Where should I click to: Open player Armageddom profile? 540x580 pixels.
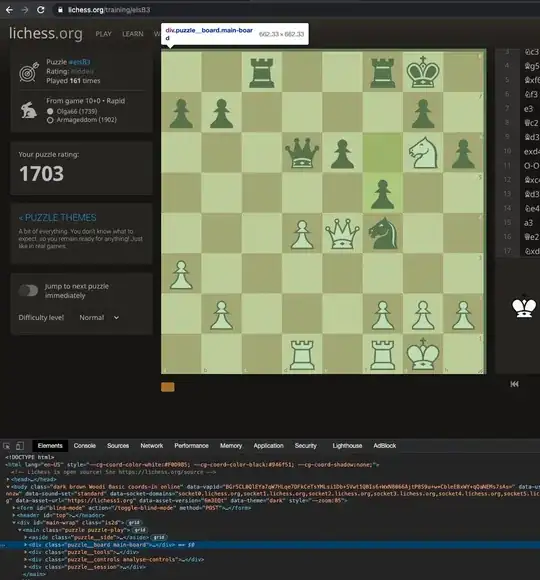[x=87, y=120]
